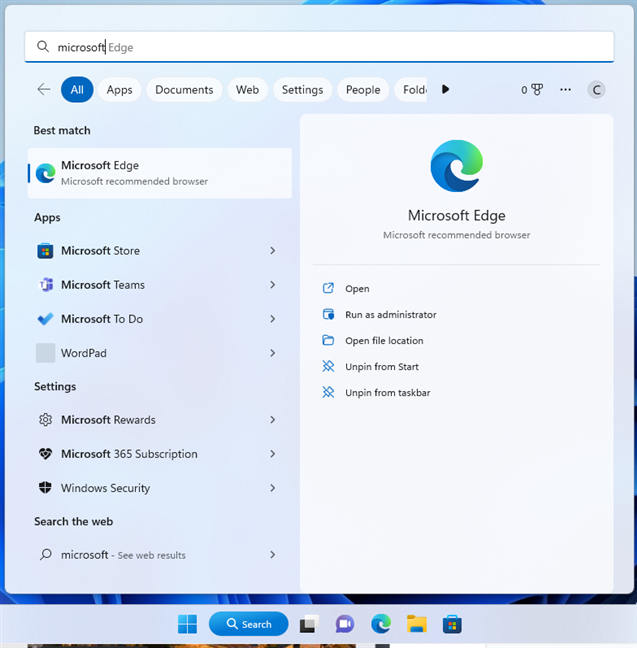637x648 pixels.
Task: Choose Unpin from taskbar
Action: 388,393
